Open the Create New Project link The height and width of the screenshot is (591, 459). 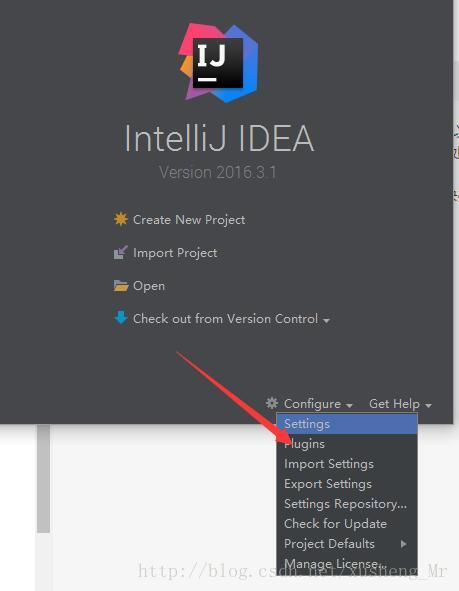[x=189, y=220]
